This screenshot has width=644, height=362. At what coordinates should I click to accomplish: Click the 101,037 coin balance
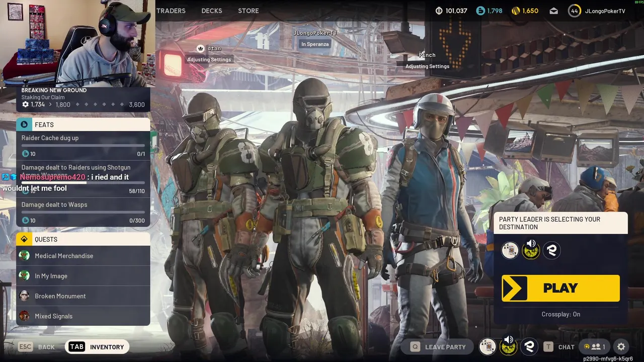(x=456, y=11)
